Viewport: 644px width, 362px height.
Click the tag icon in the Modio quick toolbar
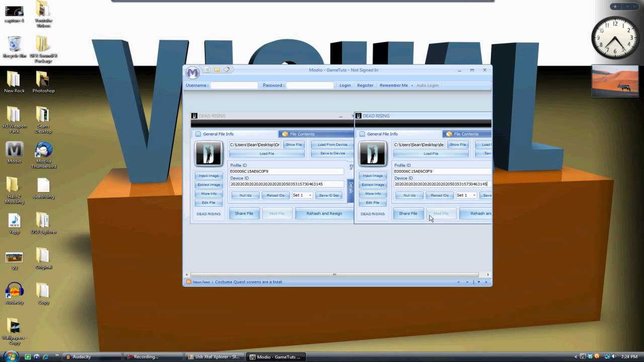point(227,70)
